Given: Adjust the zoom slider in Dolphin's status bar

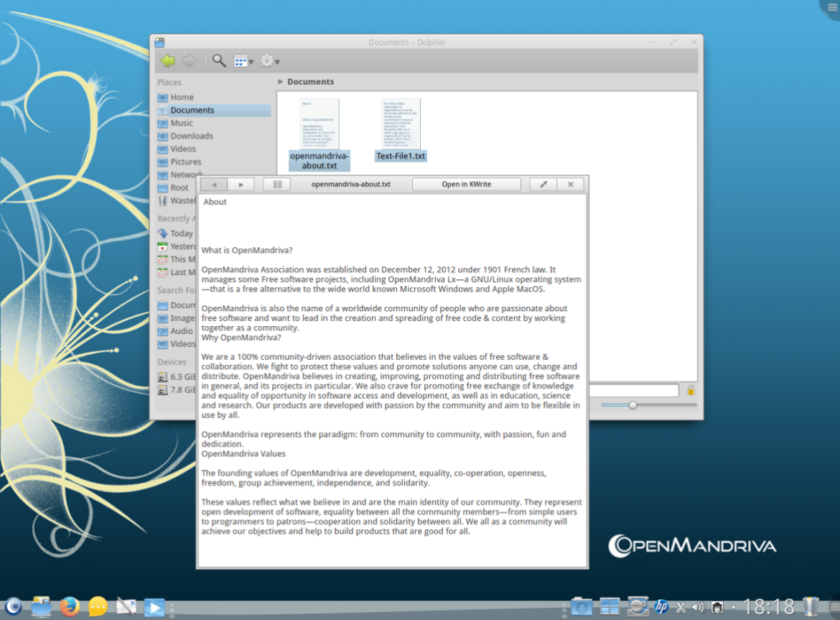Looking at the screenshot, I should (633, 404).
